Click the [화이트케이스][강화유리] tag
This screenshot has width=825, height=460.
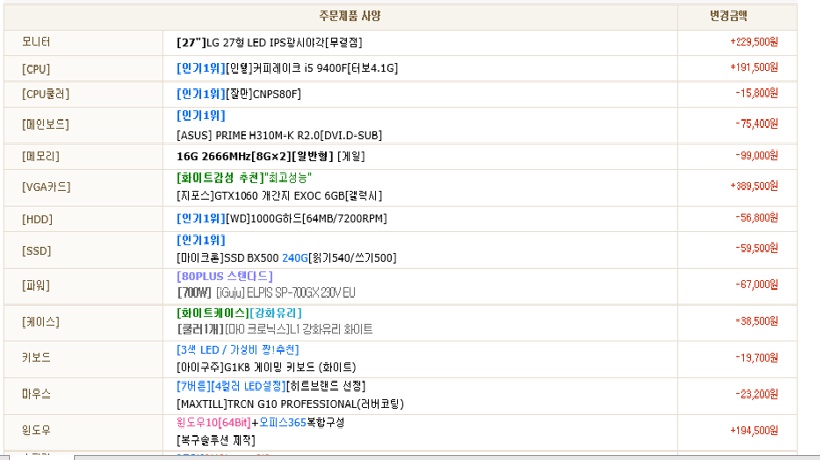239,313
